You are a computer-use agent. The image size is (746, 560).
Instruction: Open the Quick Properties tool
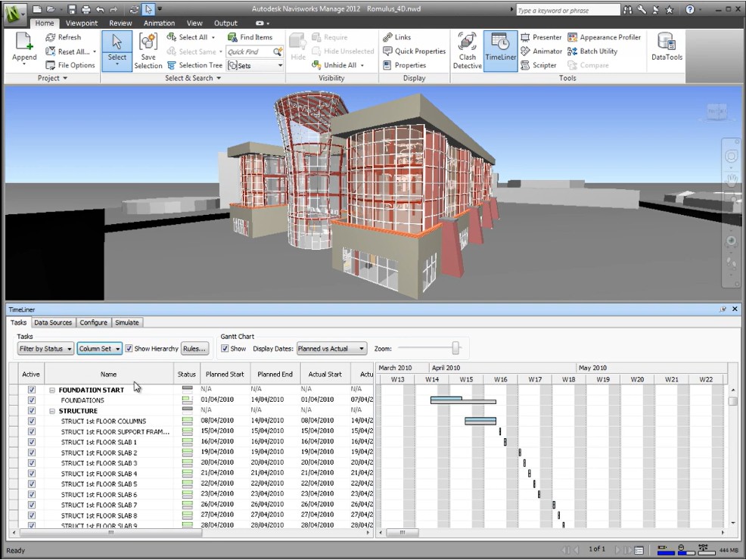pyautogui.click(x=414, y=51)
